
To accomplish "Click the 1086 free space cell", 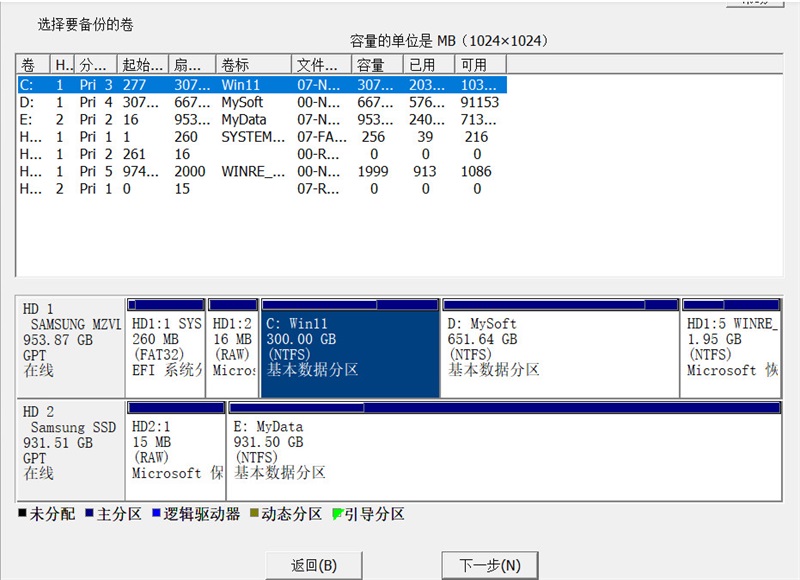I will pyautogui.click(x=476, y=171).
